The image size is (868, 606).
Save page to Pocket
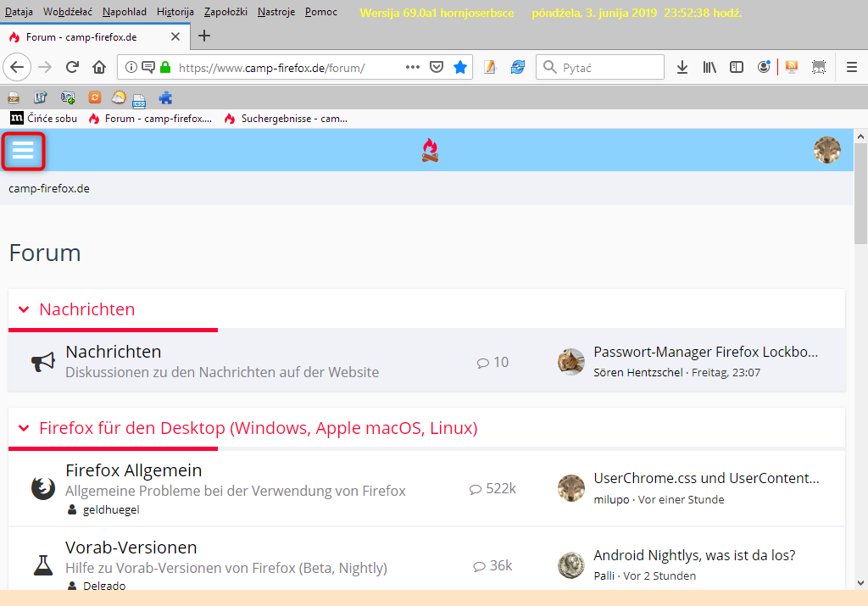pyautogui.click(x=437, y=68)
